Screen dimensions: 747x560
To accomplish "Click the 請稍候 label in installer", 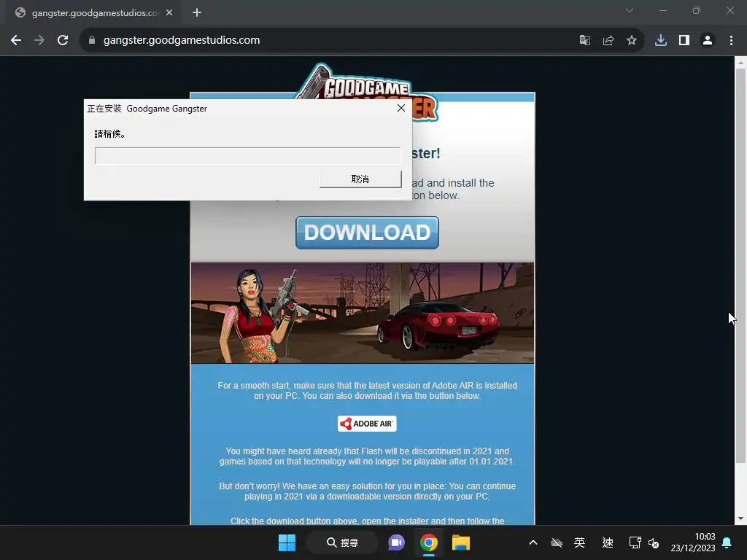I will [x=110, y=134].
